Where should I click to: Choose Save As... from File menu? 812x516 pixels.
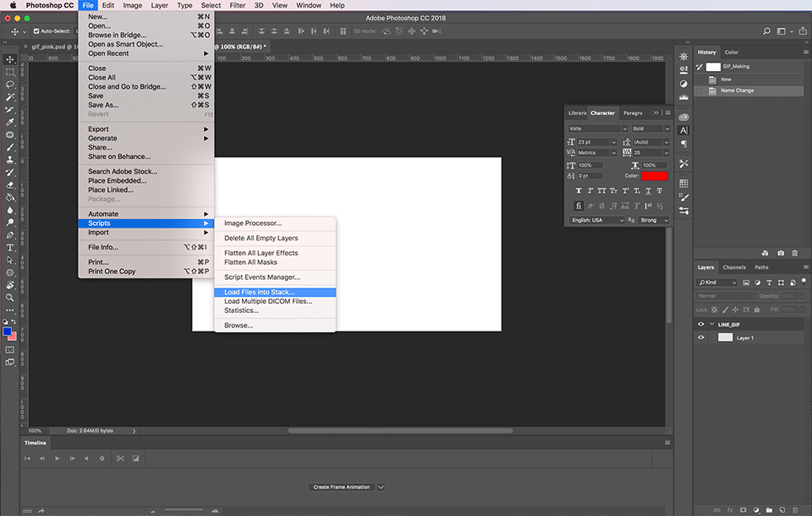click(x=146, y=105)
